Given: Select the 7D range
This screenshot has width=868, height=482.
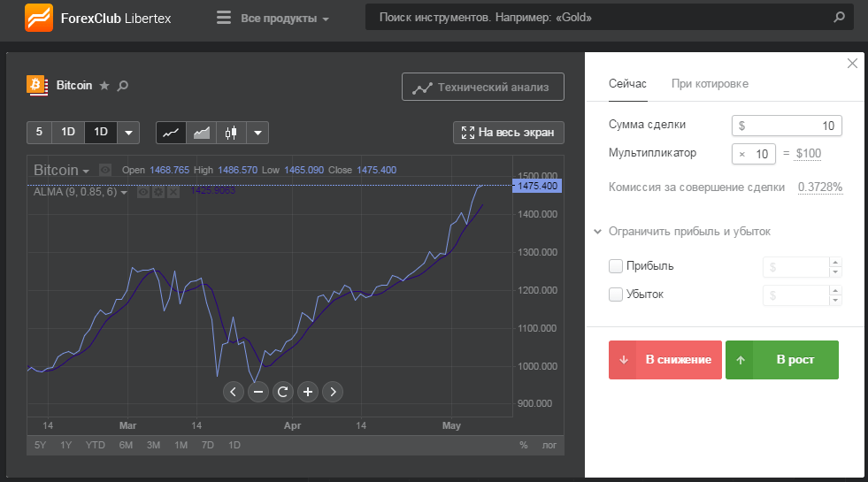Looking at the screenshot, I should (208, 445).
